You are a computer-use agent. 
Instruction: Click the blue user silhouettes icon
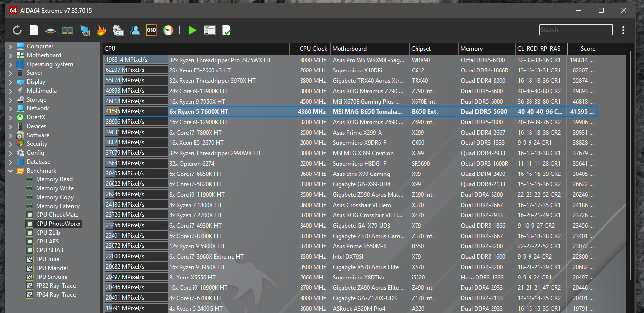click(x=135, y=30)
